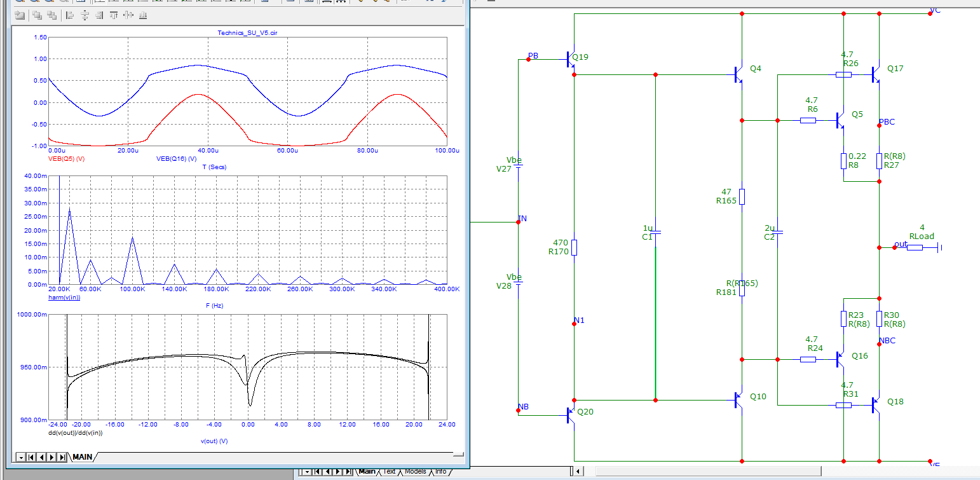Click the Center Horizontally align icon
980x480 pixels.
pyautogui.click(x=85, y=15)
